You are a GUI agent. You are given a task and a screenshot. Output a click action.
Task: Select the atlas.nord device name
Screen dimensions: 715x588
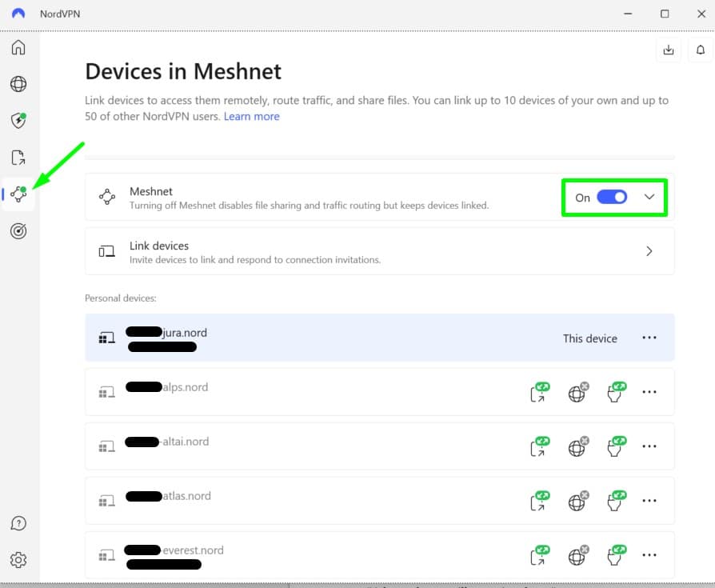point(168,496)
